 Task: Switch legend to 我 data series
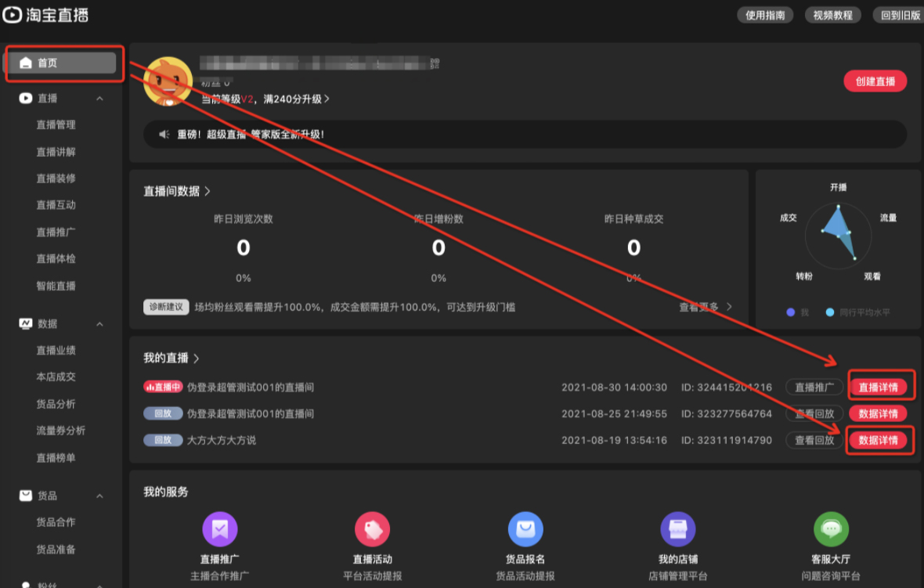point(796,312)
